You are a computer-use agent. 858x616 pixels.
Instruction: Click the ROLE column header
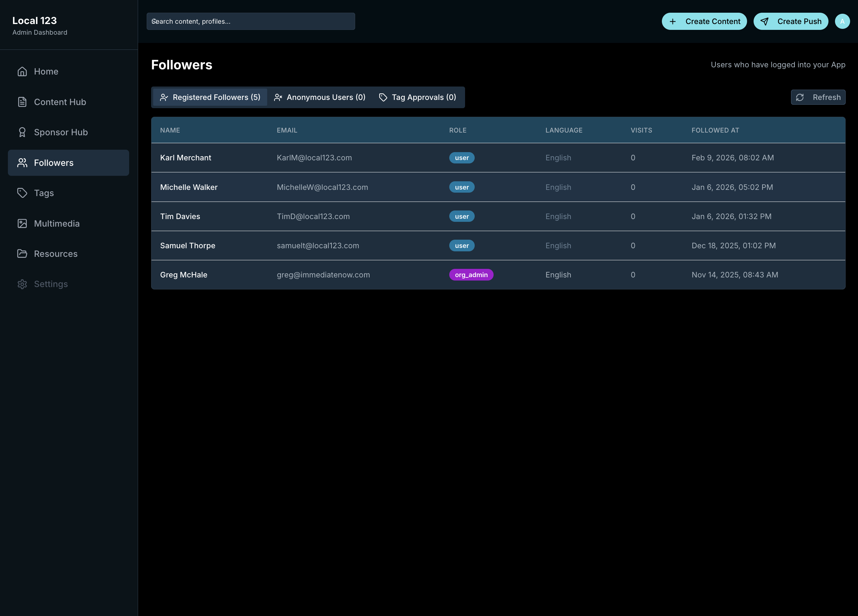tap(458, 130)
